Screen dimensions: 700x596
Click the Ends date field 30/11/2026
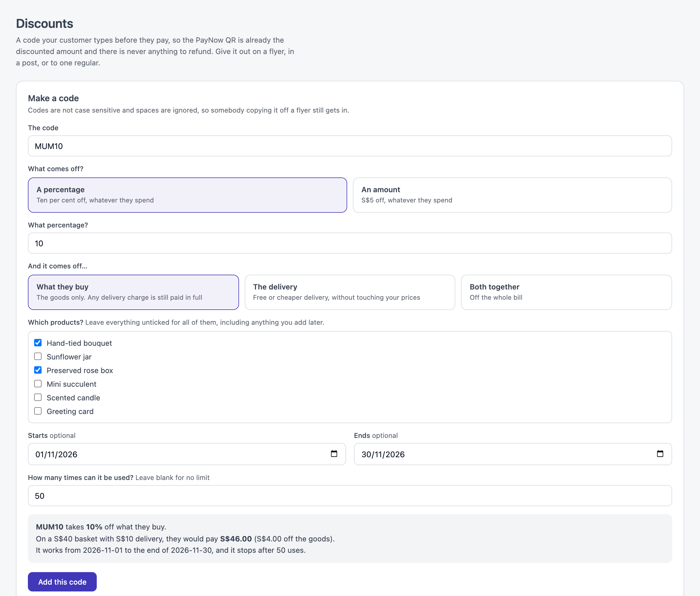click(x=513, y=454)
